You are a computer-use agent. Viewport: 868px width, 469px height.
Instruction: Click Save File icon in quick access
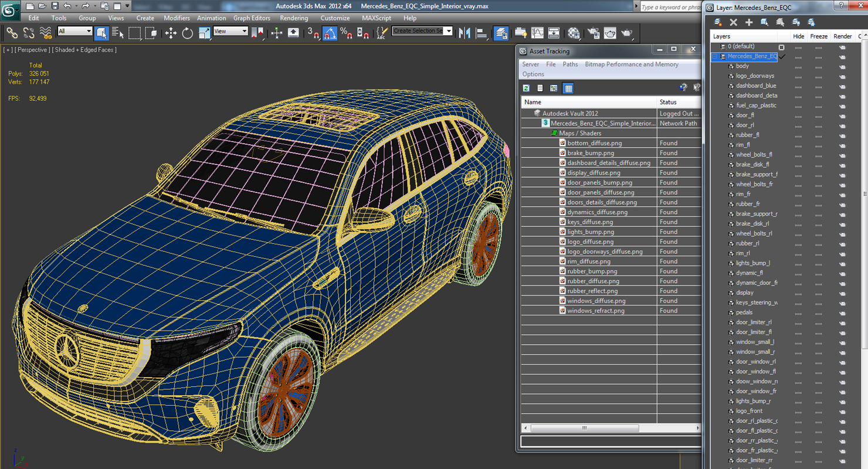[x=55, y=6]
